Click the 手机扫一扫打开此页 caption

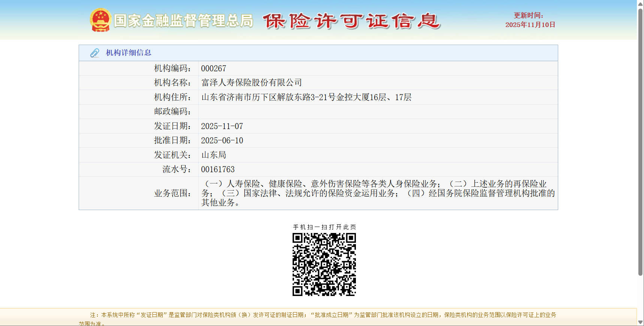(324, 227)
